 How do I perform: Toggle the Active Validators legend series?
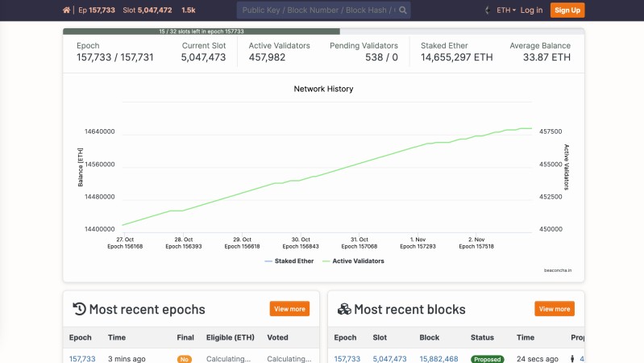coord(353,261)
